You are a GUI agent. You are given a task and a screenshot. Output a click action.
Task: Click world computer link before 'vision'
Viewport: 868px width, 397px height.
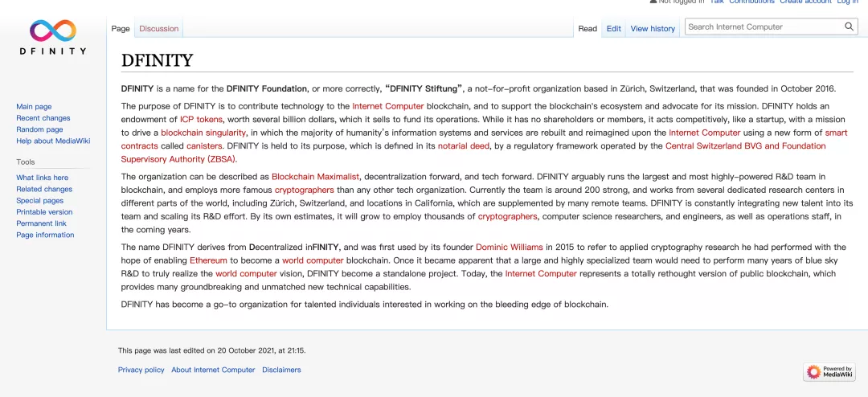coord(247,273)
